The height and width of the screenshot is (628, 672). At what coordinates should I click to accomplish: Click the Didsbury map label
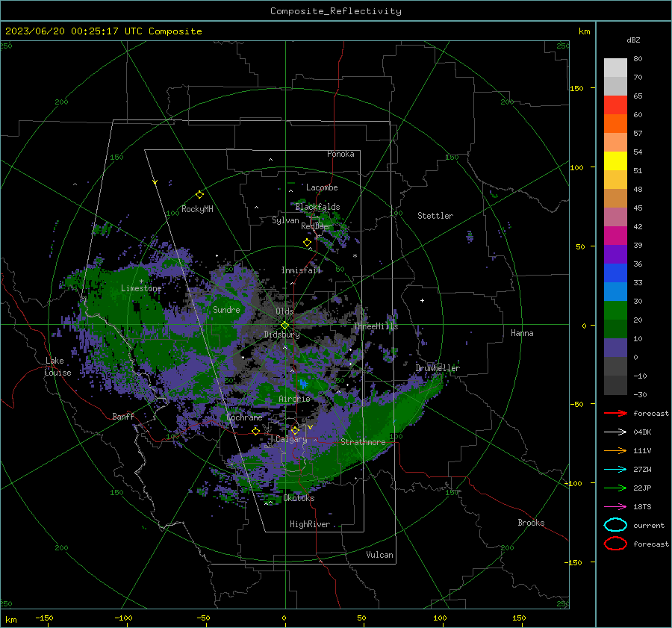(x=281, y=335)
